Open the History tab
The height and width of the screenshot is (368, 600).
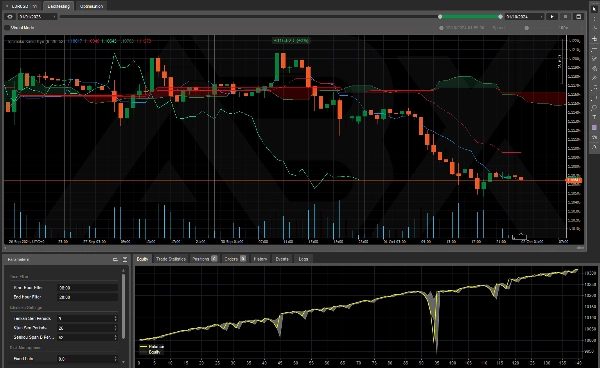260,259
